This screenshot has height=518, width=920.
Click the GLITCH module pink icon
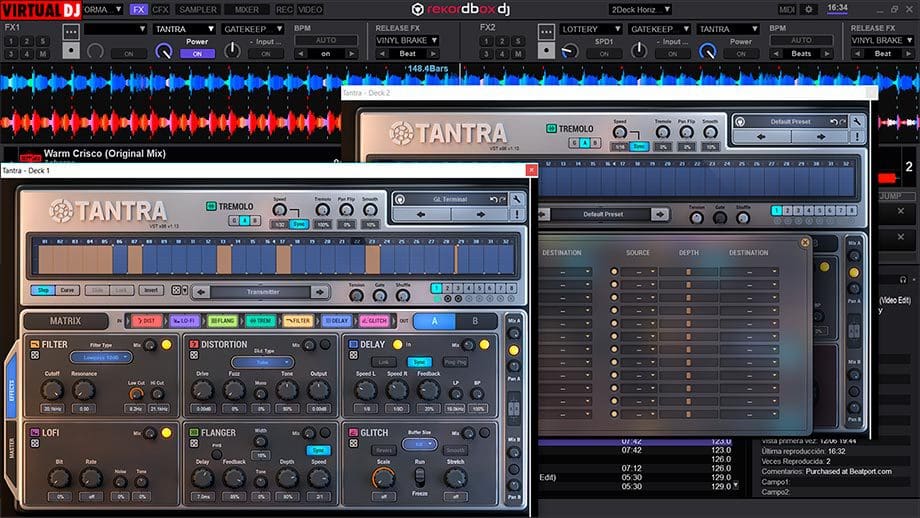click(x=353, y=432)
